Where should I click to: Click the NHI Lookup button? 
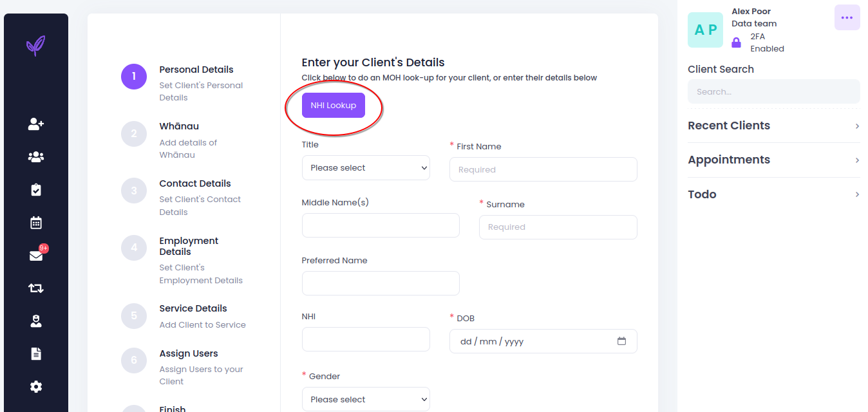pos(334,106)
